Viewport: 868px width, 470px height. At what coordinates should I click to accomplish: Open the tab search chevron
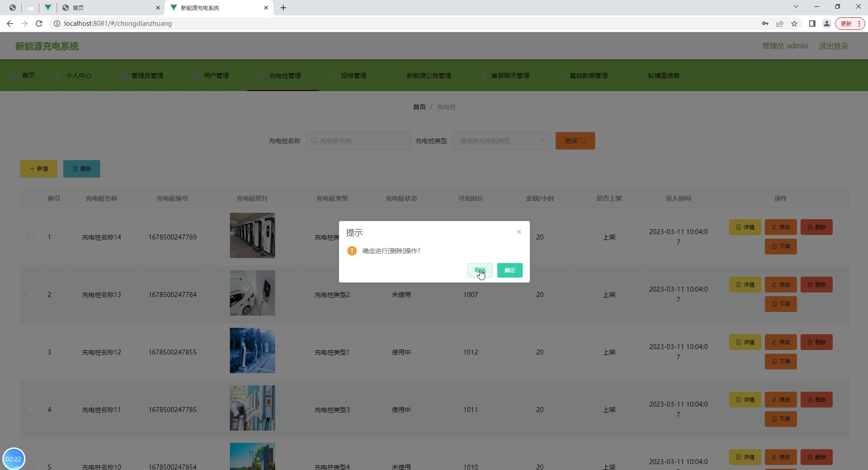point(796,7)
